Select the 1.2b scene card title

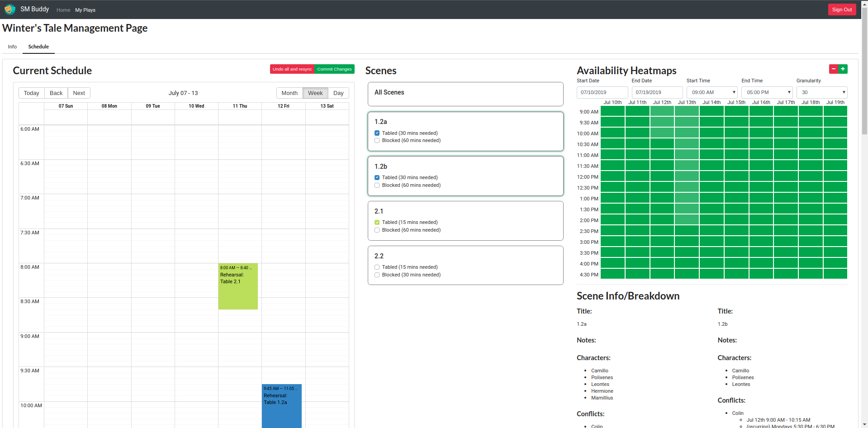[381, 166]
